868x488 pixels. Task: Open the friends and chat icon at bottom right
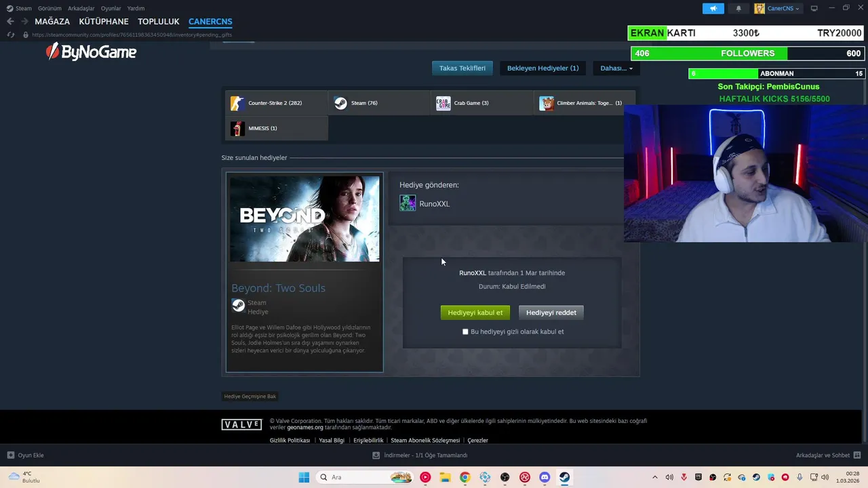857,455
